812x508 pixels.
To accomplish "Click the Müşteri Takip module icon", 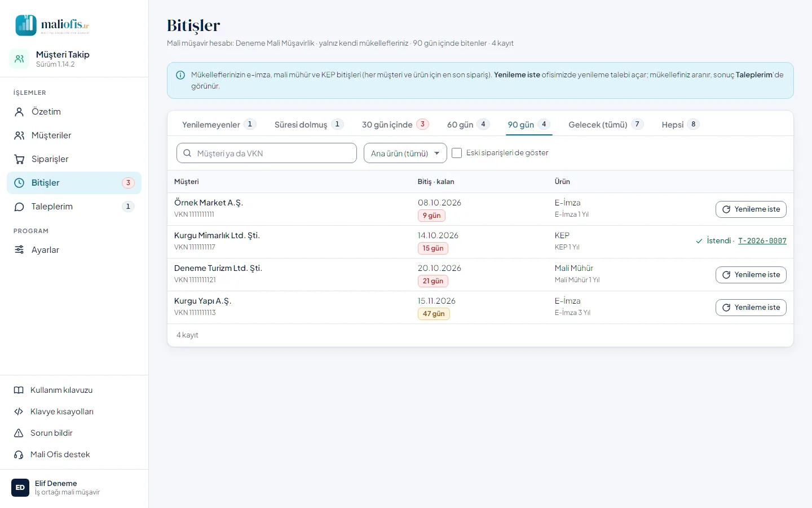I will [x=19, y=59].
